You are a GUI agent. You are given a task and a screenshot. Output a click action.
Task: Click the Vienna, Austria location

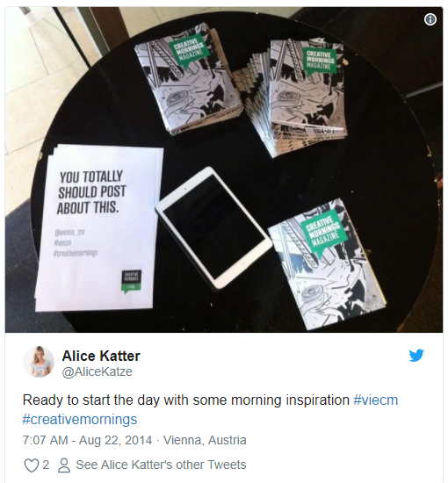[205, 440]
